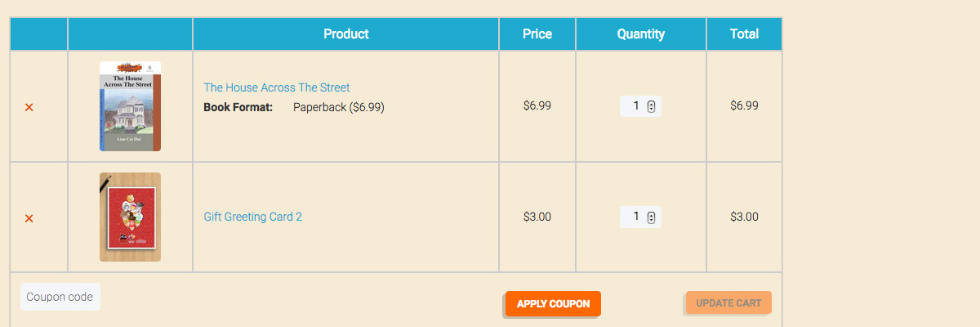The width and height of the screenshot is (980, 327).
Task: Click quantity stepper arrows for the House book
Action: 651,106
